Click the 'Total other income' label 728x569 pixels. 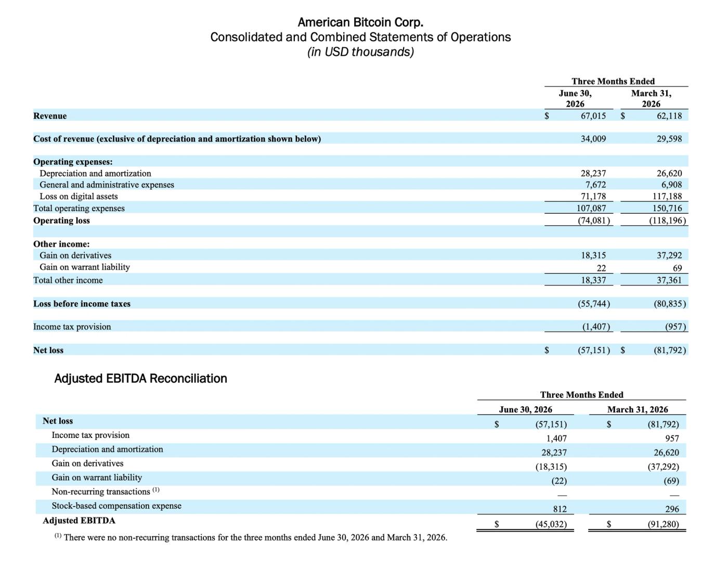tap(68, 280)
